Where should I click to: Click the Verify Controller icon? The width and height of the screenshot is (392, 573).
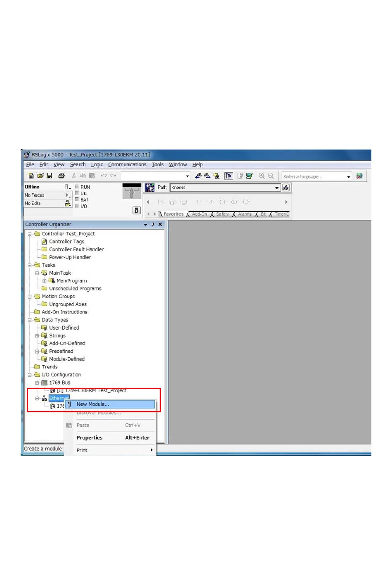click(249, 176)
